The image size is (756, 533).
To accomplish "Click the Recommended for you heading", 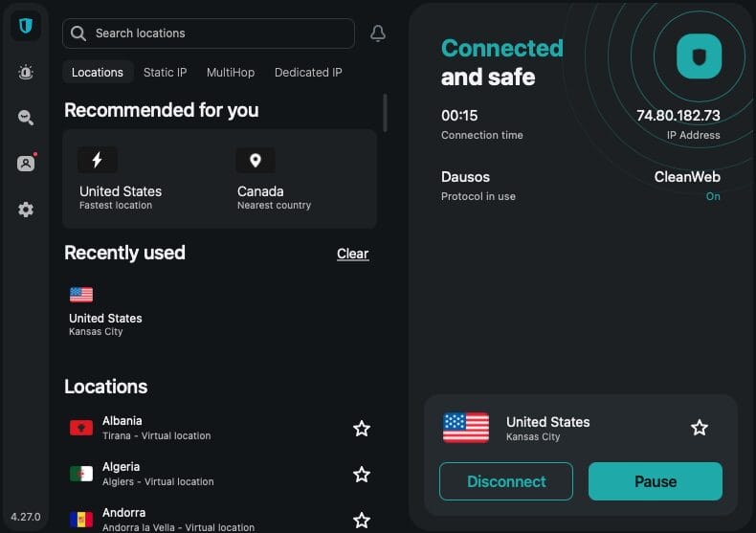I will click(162, 110).
